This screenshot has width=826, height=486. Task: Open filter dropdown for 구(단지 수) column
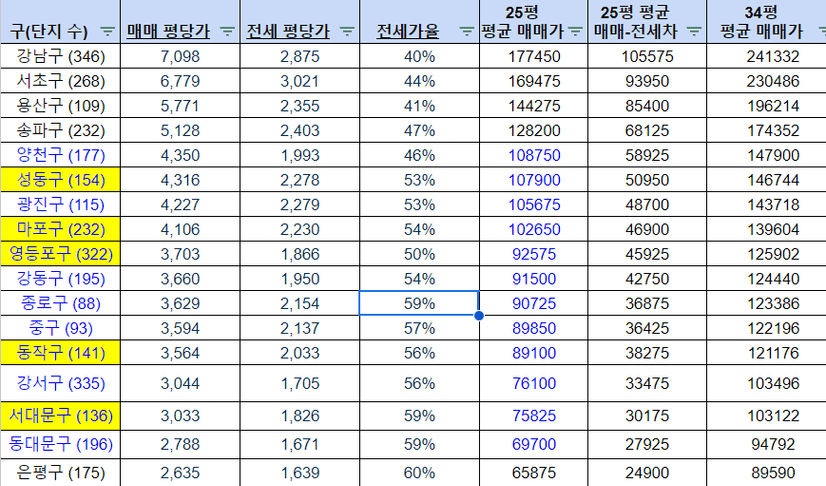pos(107,32)
